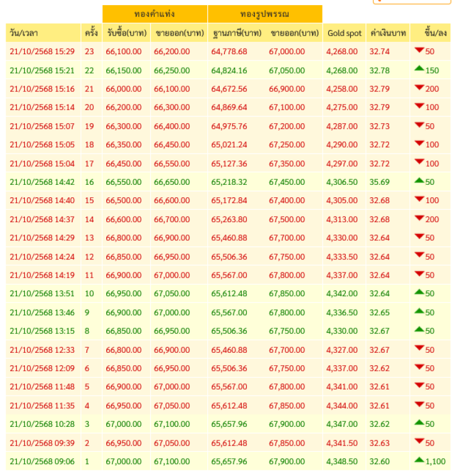Select the ทองคำแท่ง group header
452x476 pixels.
coord(154,14)
